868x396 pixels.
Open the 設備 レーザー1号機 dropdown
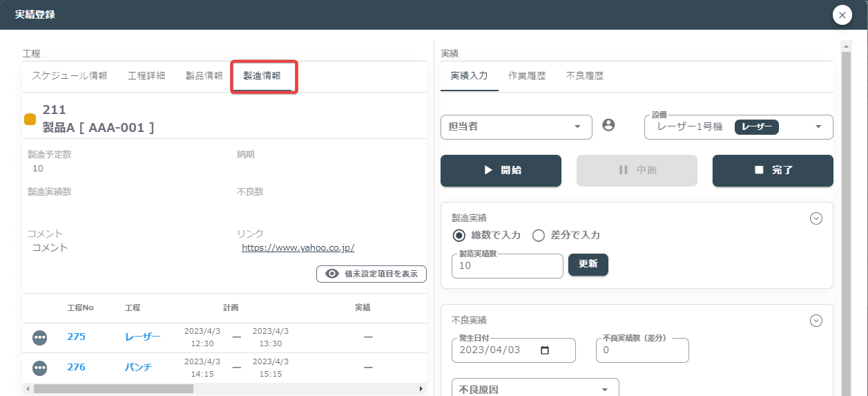click(739, 127)
